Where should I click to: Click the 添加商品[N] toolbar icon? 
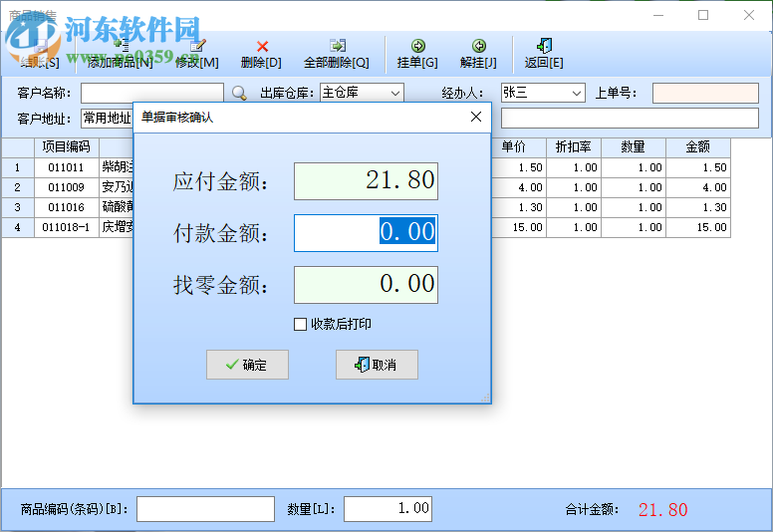121,46
